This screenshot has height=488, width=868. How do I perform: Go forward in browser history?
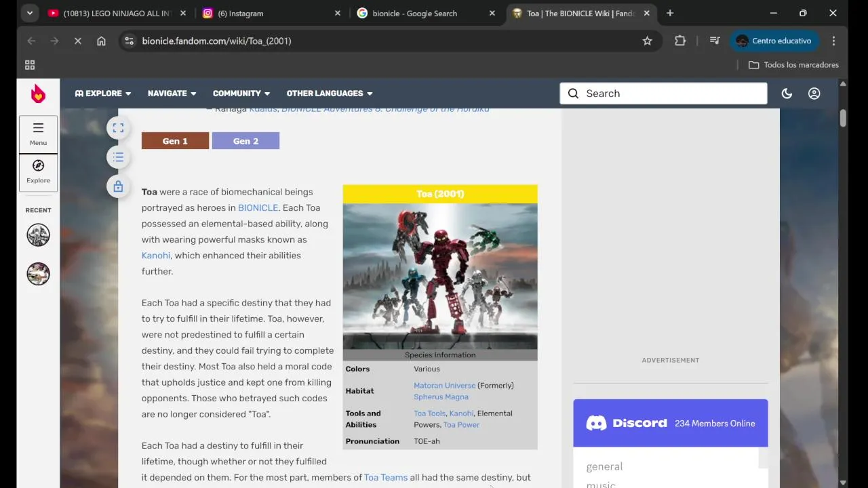coord(55,41)
